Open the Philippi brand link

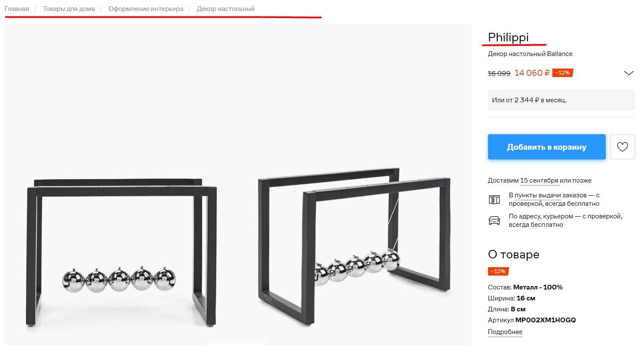point(508,37)
